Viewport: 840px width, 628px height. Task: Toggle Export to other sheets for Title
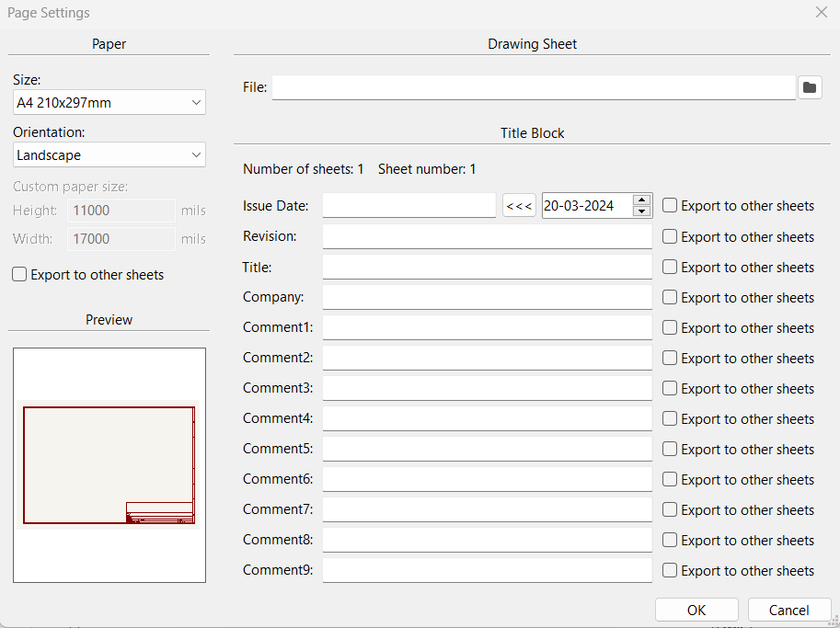click(x=670, y=267)
